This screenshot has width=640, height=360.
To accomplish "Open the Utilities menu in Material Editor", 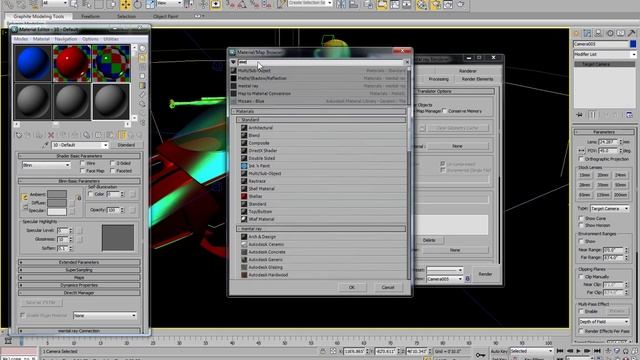I will (x=111, y=39).
